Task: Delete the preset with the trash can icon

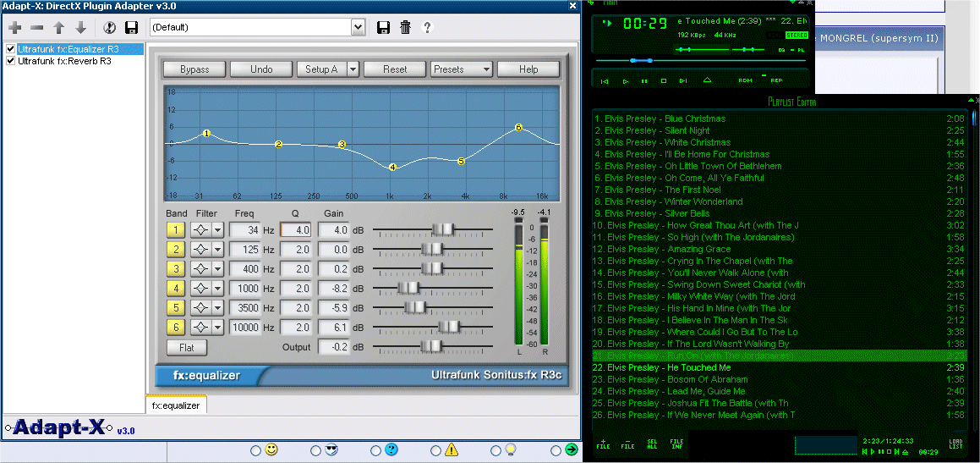Action: pos(406,27)
